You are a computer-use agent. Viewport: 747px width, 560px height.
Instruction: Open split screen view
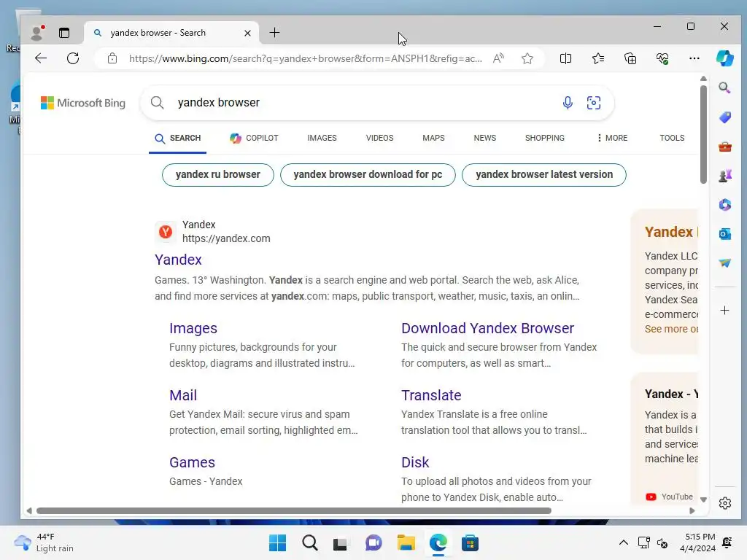point(565,58)
